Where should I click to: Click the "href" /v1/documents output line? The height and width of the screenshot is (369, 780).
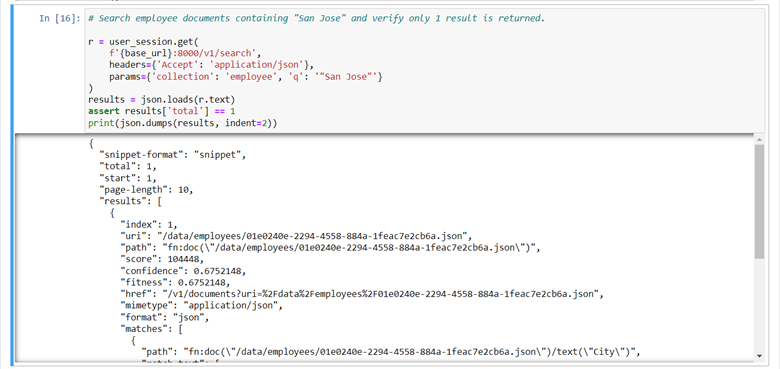tap(362, 294)
